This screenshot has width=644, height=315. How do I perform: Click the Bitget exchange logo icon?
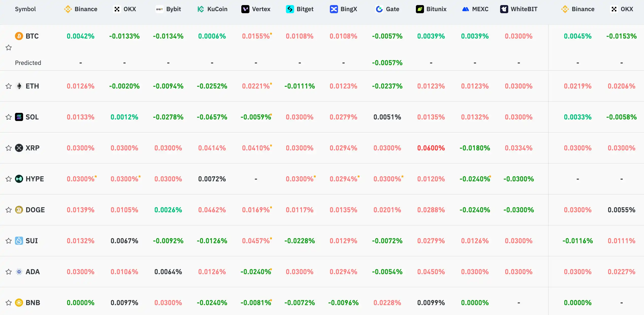point(290,9)
